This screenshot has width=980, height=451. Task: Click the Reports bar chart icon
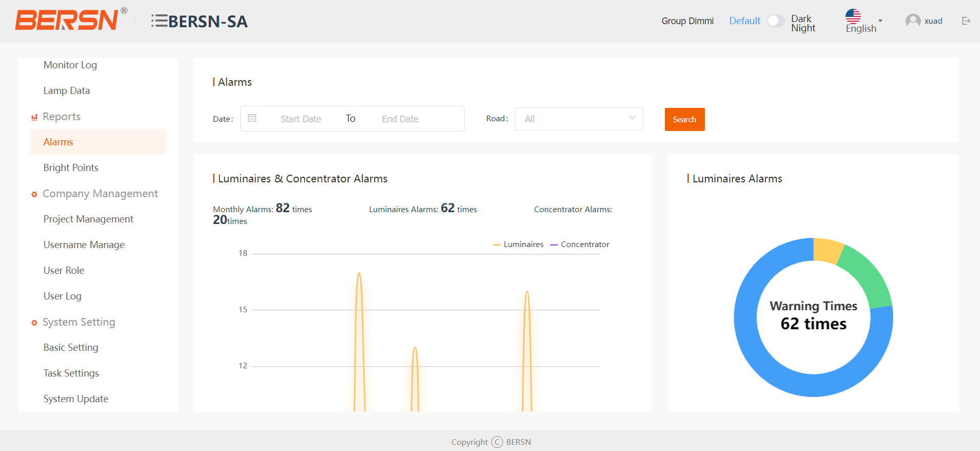pos(34,117)
